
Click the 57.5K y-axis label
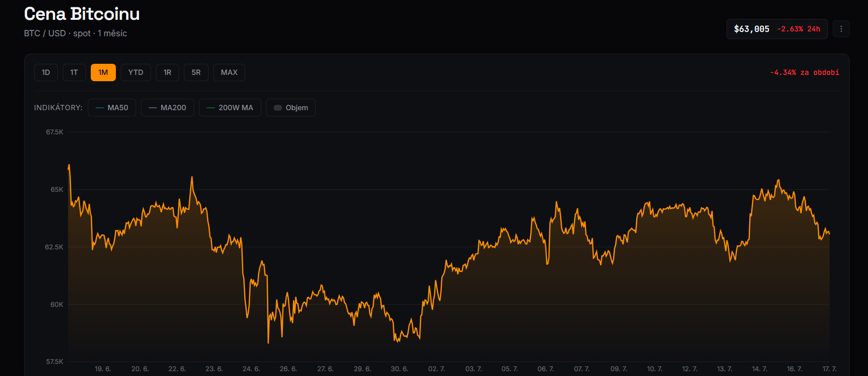pos(55,362)
